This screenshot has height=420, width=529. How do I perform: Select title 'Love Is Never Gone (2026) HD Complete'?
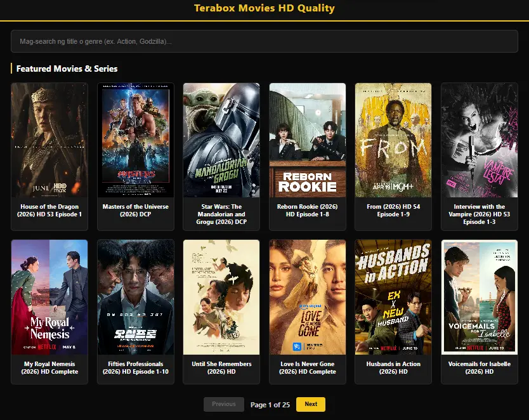pyautogui.click(x=308, y=368)
